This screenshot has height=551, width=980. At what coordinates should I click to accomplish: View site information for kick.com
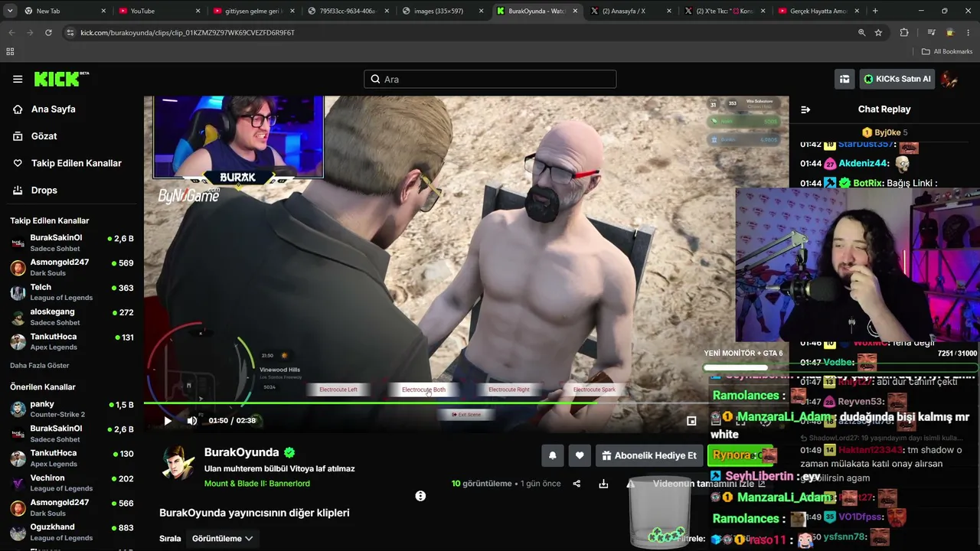(x=70, y=33)
